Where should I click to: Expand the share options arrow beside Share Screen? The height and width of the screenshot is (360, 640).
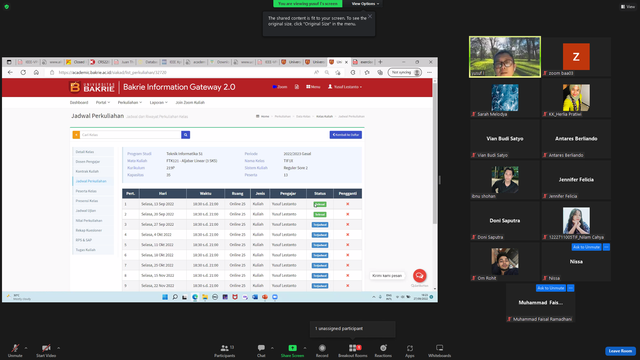(x=305, y=348)
